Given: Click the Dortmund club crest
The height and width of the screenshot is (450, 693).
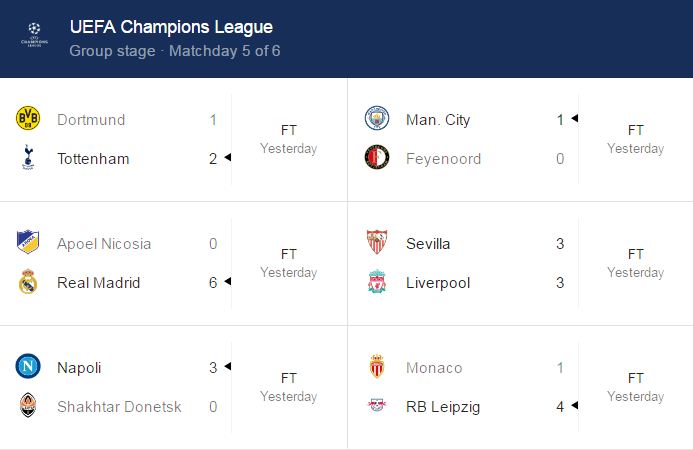Looking at the screenshot, I should 28,119.
